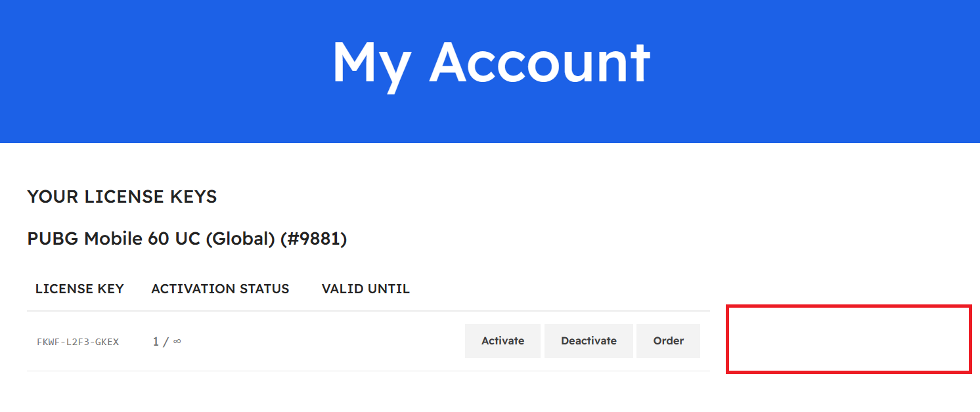Viewport: 980px width, 412px height.
Task: Click the infinity symbol in activation status
Action: [176, 341]
